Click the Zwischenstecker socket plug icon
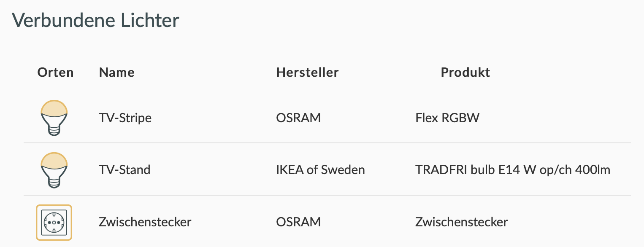Image resolution: width=644 pixels, height=247 pixels. click(x=54, y=222)
